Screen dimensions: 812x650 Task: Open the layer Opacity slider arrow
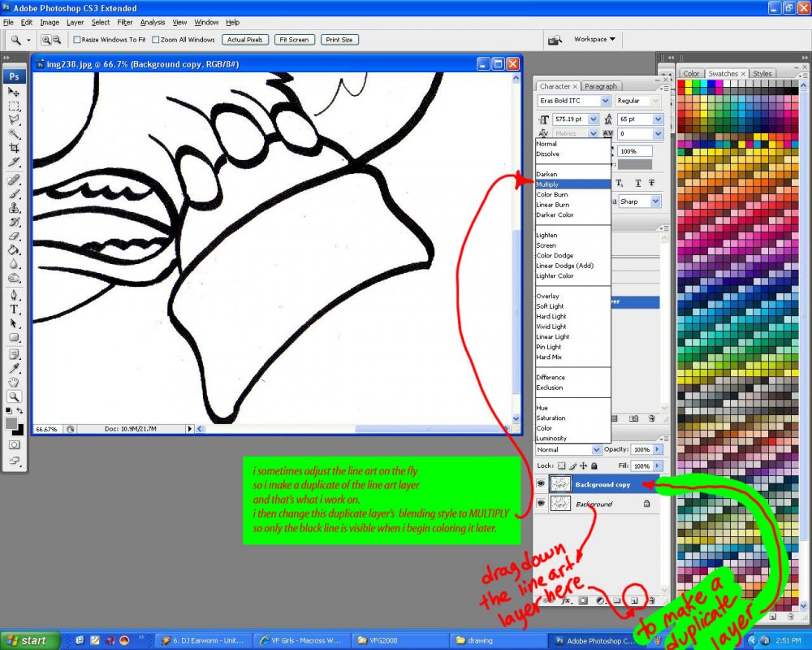pyautogui.click(x=657, y=449)
